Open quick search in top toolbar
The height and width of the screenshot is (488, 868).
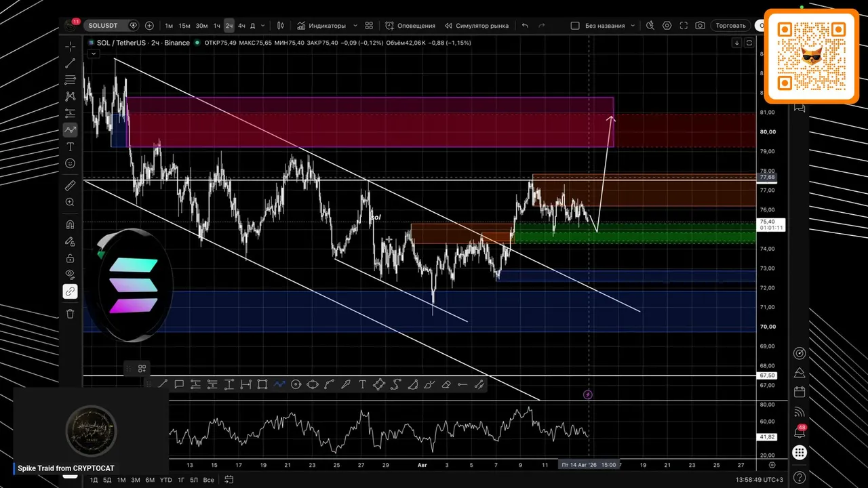[650, 26]
